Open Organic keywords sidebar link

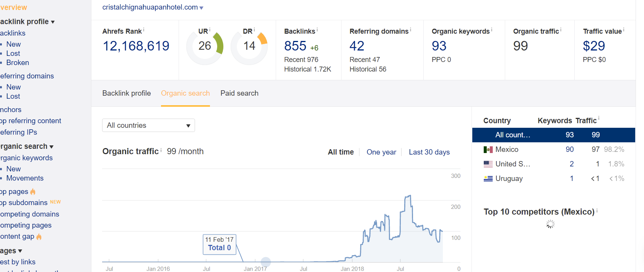[x=26, y=158]
